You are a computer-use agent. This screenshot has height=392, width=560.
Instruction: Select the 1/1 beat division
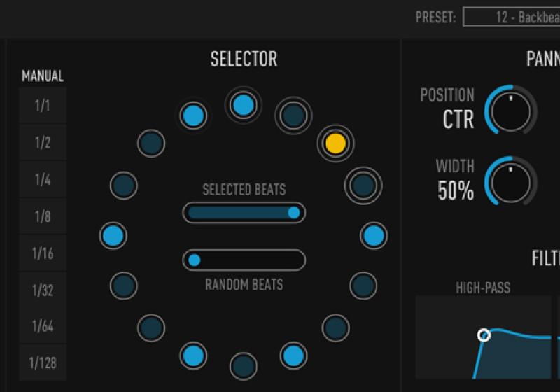(43, 106)
